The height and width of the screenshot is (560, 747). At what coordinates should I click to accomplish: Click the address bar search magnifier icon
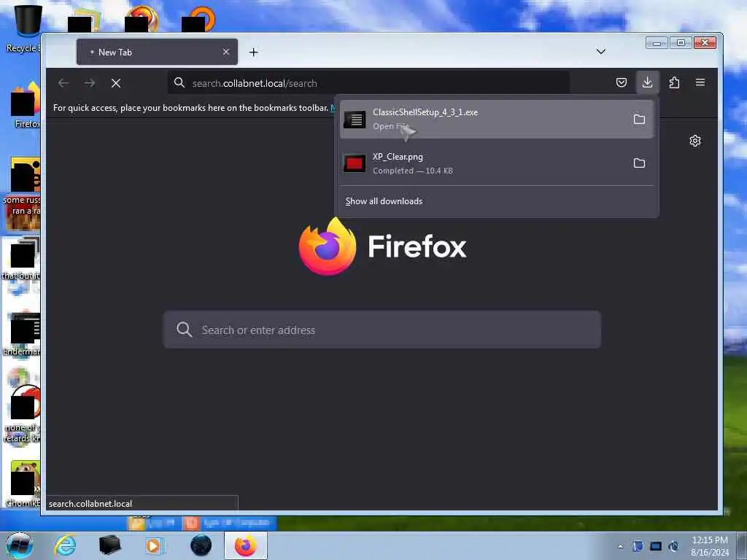tap(179, 83)
